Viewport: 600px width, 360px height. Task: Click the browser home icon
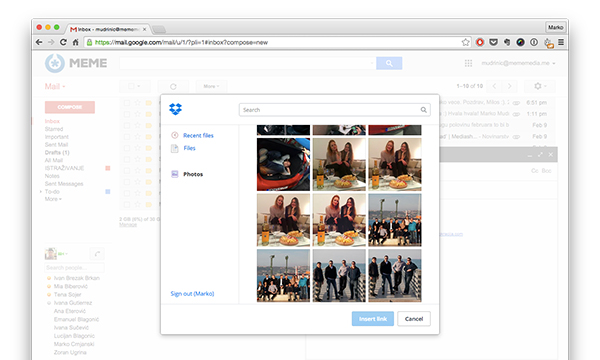click(75, 42)
